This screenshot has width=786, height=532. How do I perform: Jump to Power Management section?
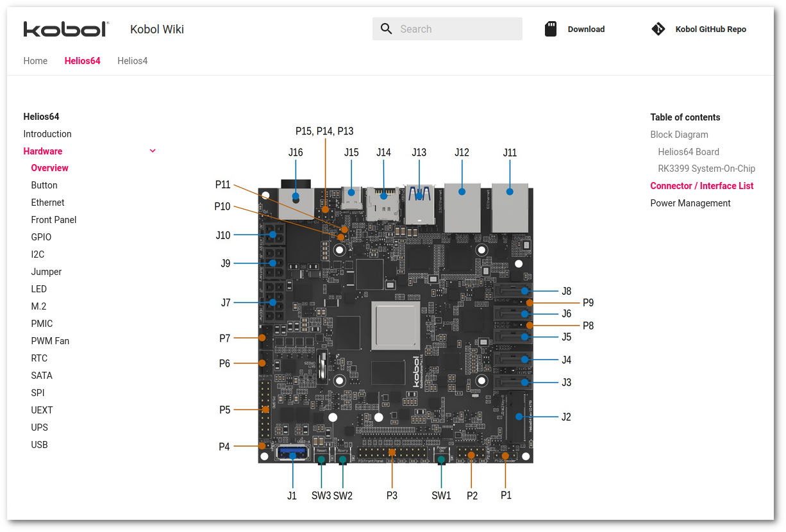pyautogui.click(x=691, y=203)
